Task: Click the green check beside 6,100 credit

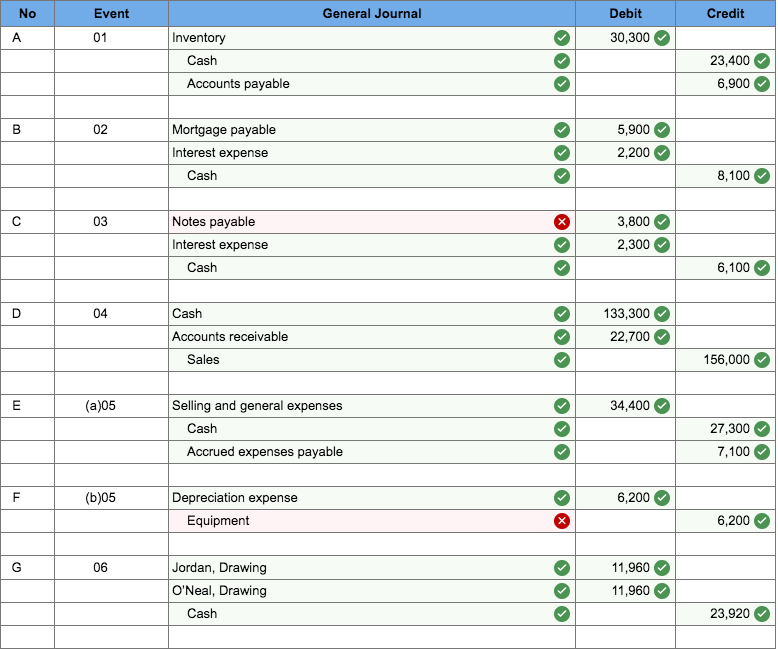Action: (762, 268)
